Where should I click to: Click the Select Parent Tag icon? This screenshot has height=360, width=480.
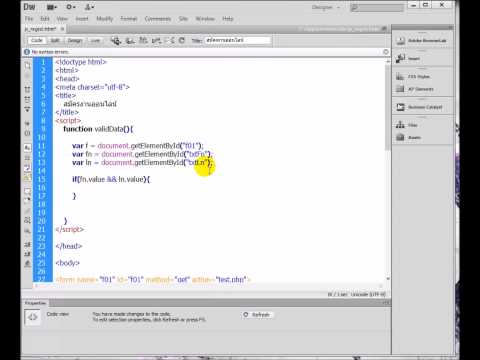(x=27, y=124)
